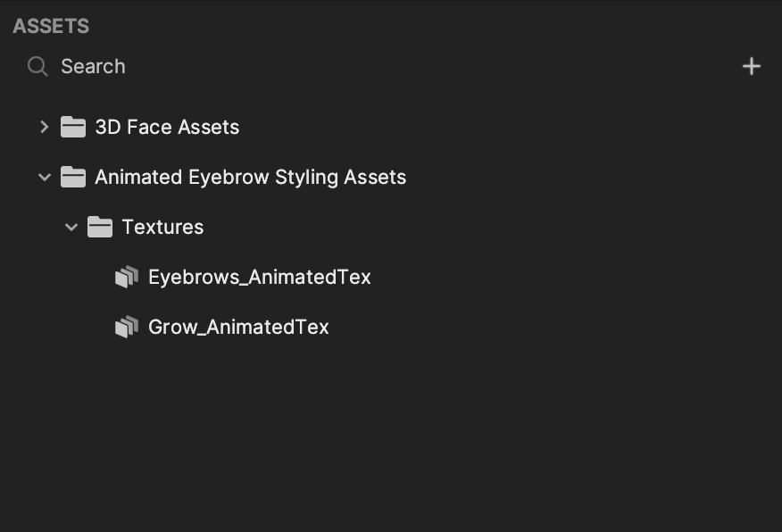Click the Animated Eyebrow Styling Assets folder icon
This screenshot has height=532, width=782.
pos(73,177)
